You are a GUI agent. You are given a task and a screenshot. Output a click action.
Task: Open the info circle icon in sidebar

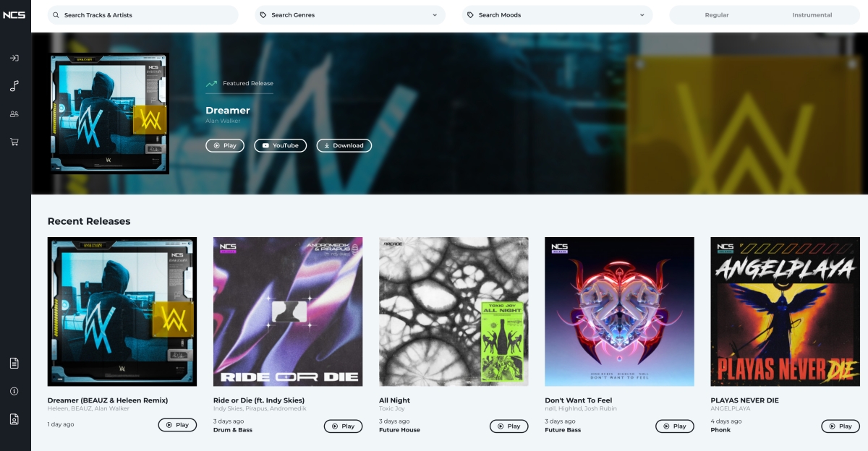click(x=14, y=391)
